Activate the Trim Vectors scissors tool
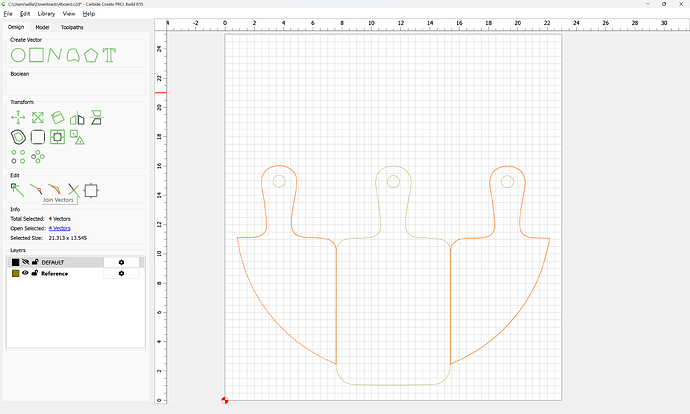The height and width of the screenshot is (414, 690). 73,190
